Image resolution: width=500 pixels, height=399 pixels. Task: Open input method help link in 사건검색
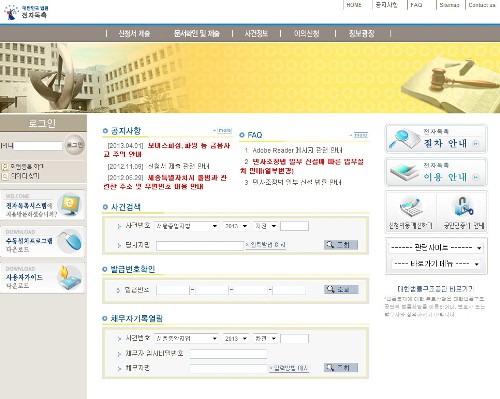click(266, 245)
